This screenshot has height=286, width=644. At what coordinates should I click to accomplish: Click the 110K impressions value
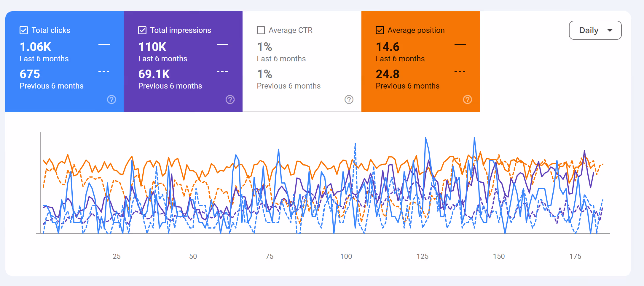[x=152, y=47]
